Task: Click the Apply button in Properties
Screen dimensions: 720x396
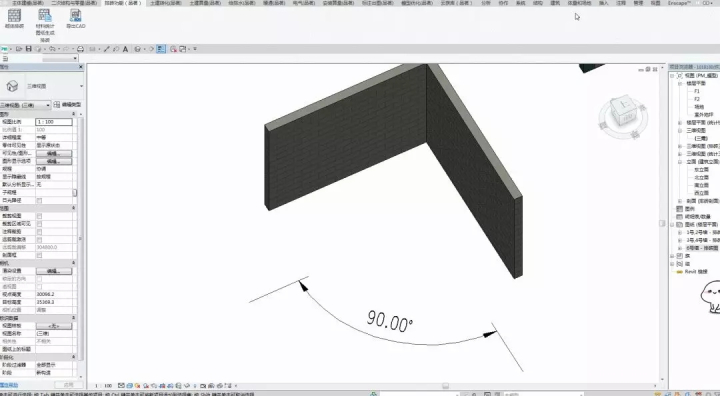Action: [68, 385]
